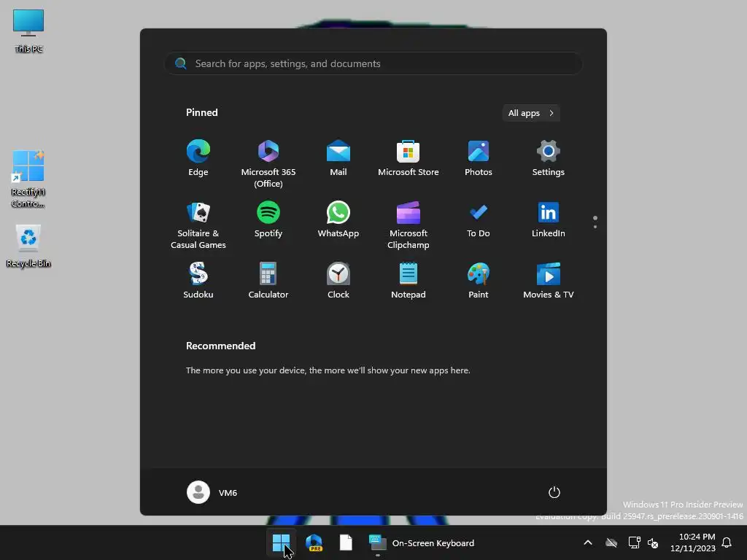
Task: Click the OneDrive tray icon
Action: (611, 542)
